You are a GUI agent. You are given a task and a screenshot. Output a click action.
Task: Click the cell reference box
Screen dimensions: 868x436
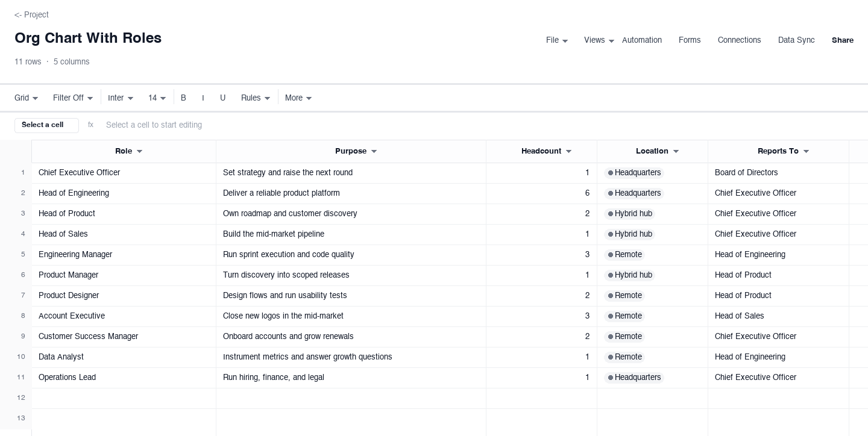click(46, 125)
